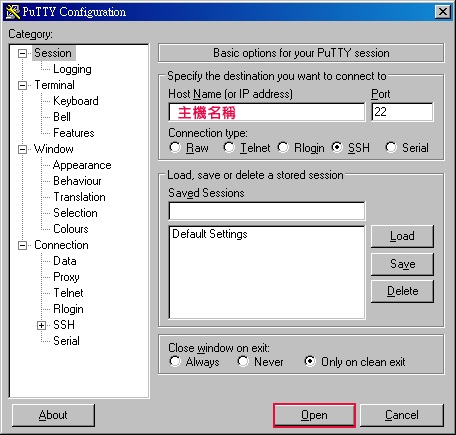
Task: Click the Port number field
Action: (402, 112)
